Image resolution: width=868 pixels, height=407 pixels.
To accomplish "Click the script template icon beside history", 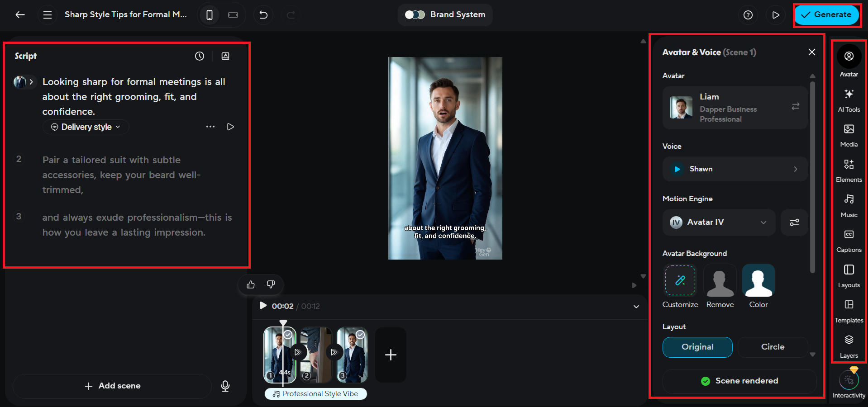I will (x=225, y=56).
